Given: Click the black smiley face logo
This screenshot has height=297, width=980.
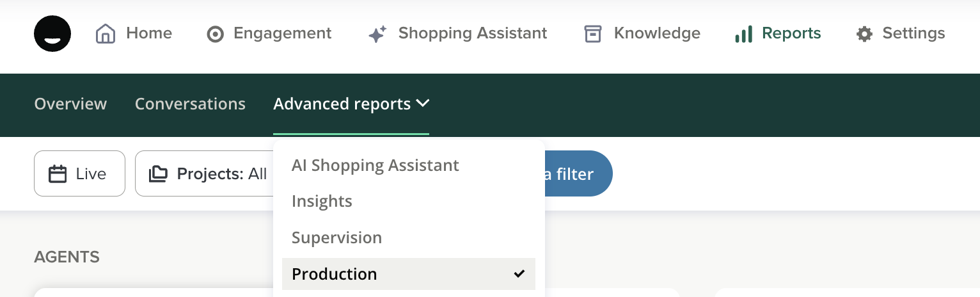Looking at the screenshot, I should click(x=52, y=33).
